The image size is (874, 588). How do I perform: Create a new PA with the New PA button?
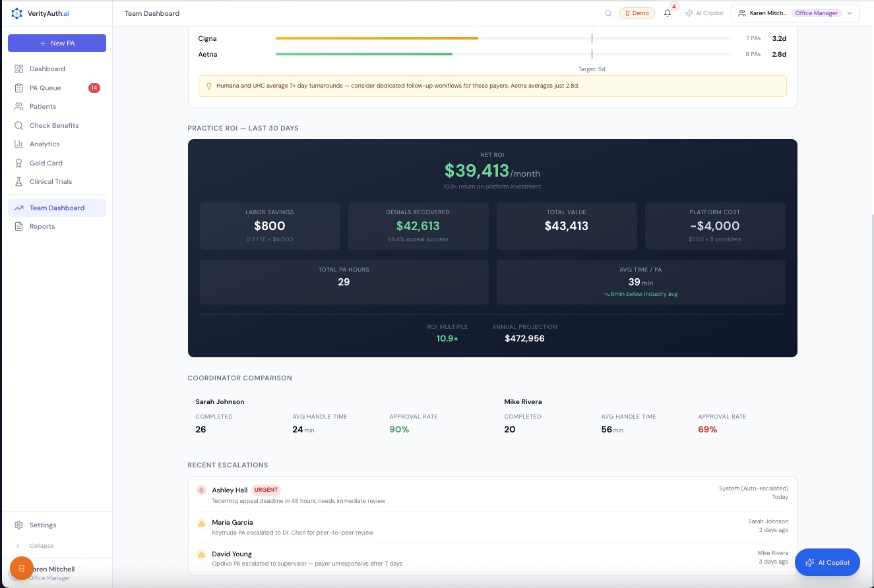57,43
